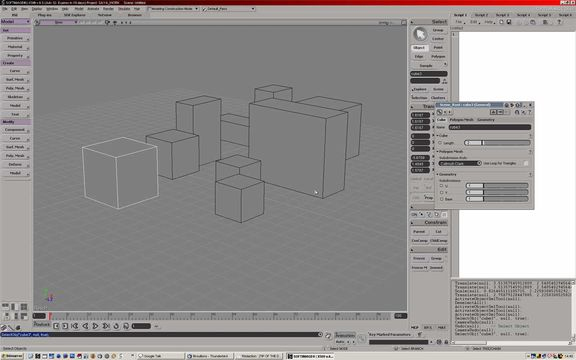Image resolution: width=576 pixels, height=360 pixels.
Task: Click the save icon in script editor
Action: coord(509,22)
